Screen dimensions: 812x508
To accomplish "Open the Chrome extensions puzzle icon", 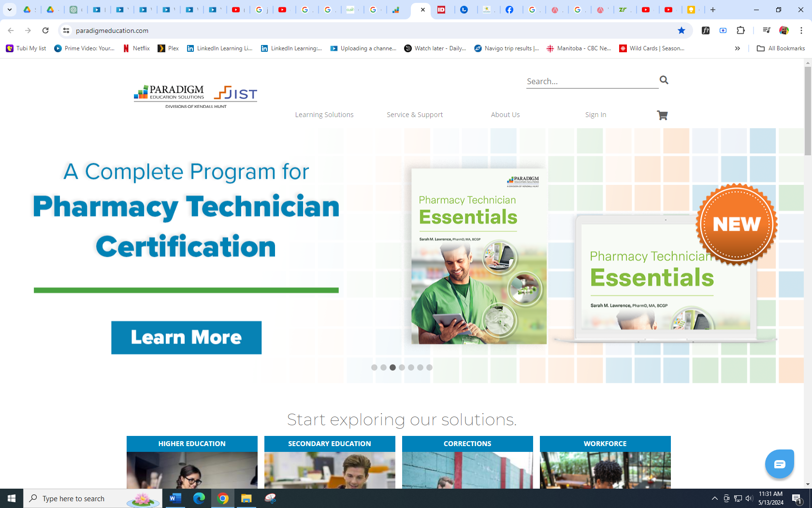I will 740,30.
